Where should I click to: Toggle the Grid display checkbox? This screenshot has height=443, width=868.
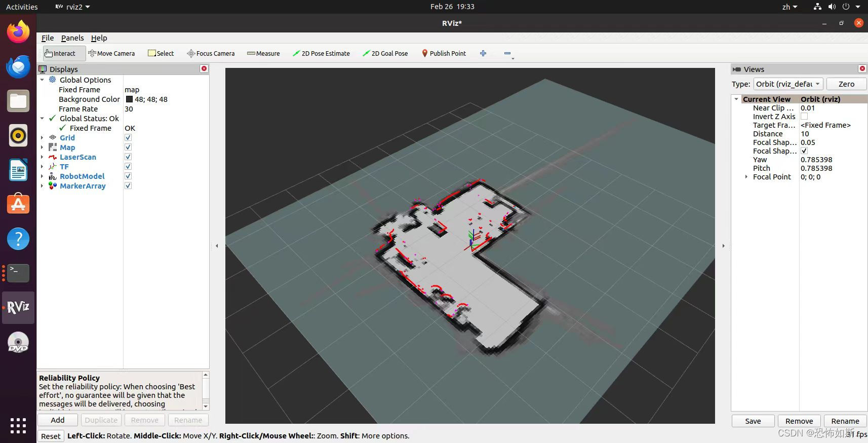coord(128,137)
